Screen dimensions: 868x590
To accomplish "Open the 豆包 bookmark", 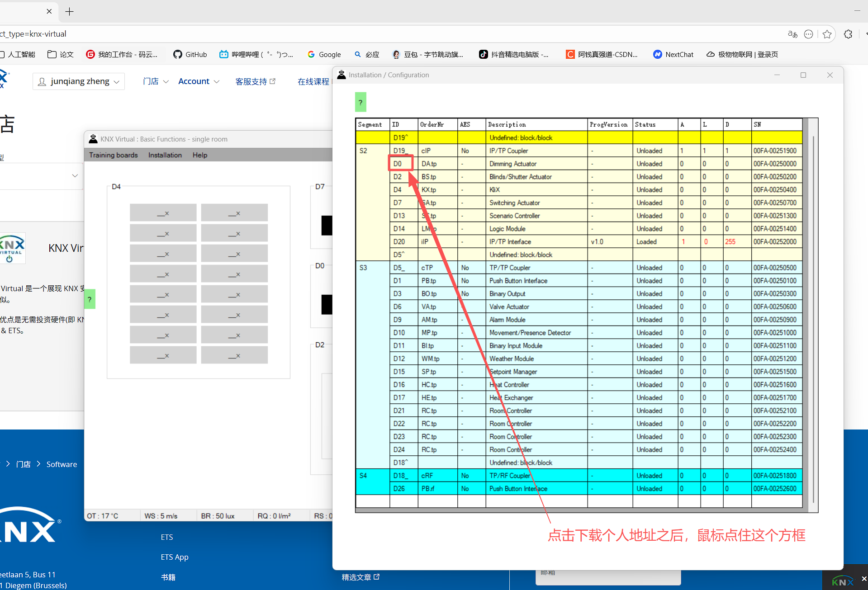I will coord(428,54).
